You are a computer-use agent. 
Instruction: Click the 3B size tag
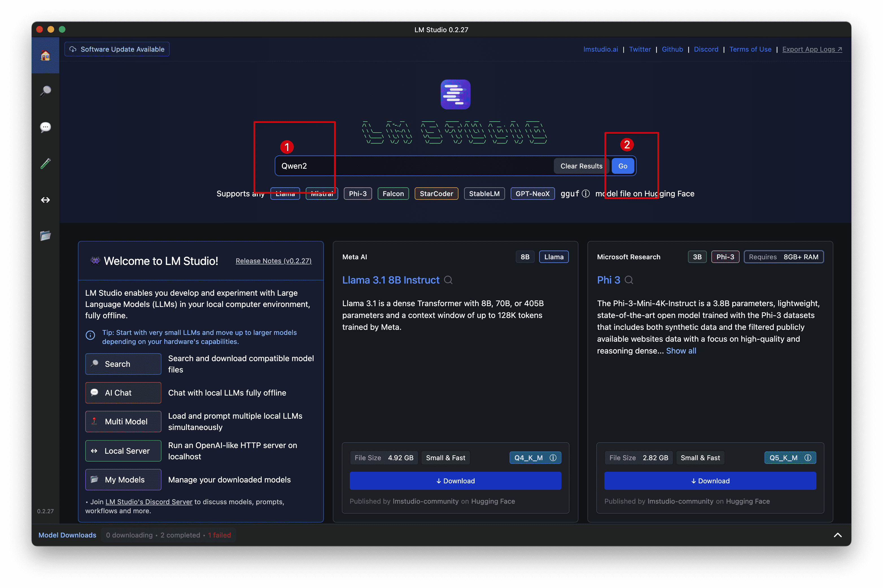coord(697,256)
